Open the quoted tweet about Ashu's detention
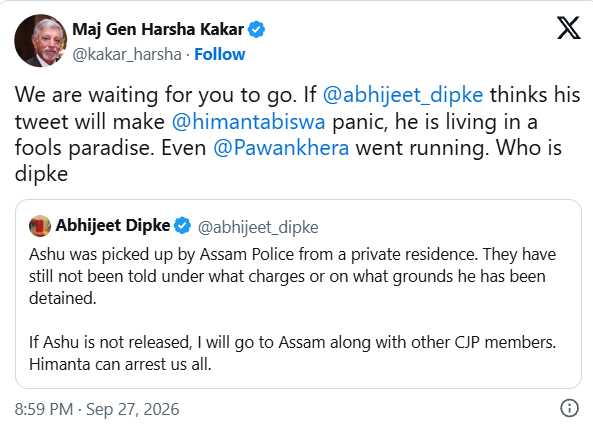Screen dimensions: 593x425 click(298, 294)
